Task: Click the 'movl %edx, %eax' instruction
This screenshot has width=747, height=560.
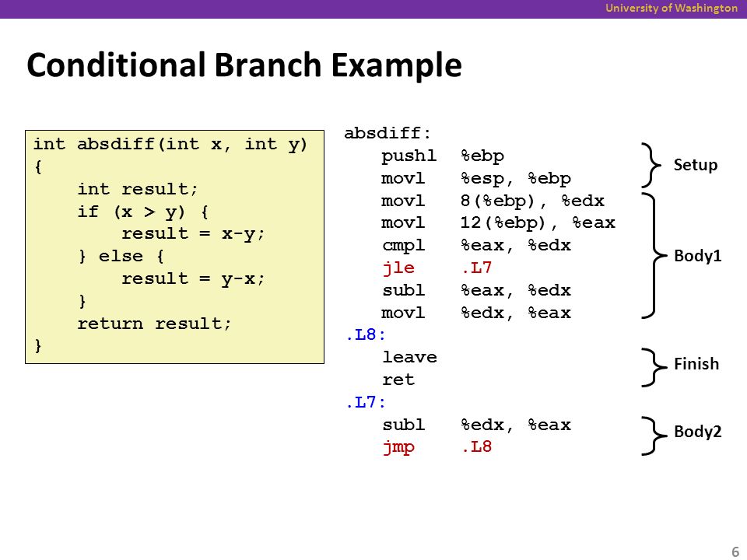Action: pos(476,313)
